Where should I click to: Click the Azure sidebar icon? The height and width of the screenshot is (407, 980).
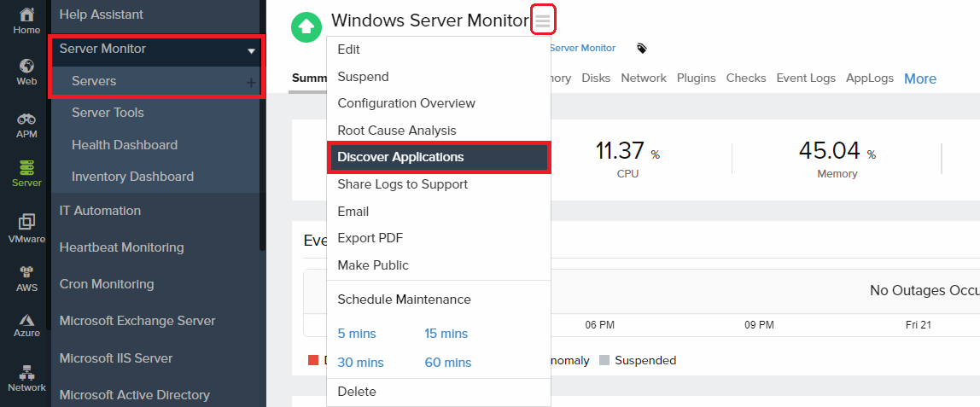pyautogui.click(x=26, y=320)
